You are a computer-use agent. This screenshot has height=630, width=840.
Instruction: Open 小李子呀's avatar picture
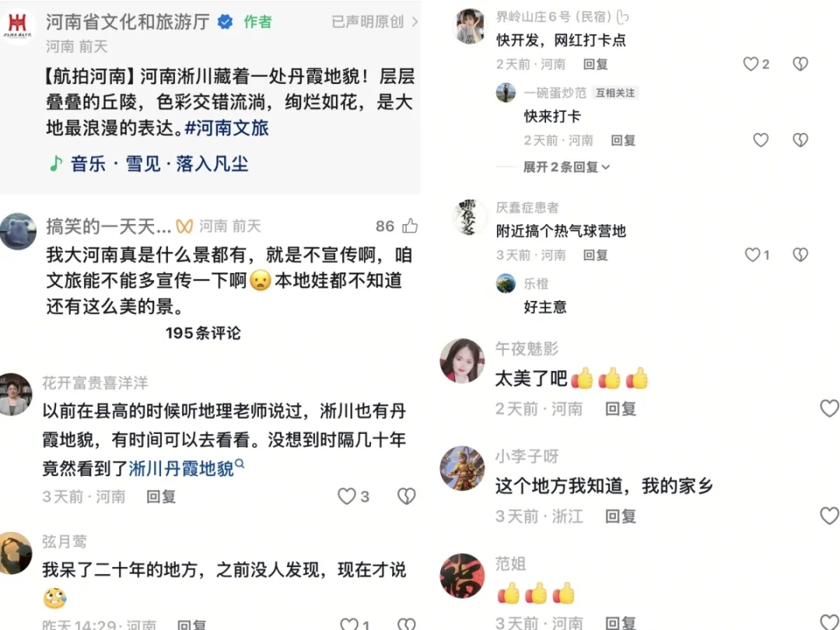462,467
